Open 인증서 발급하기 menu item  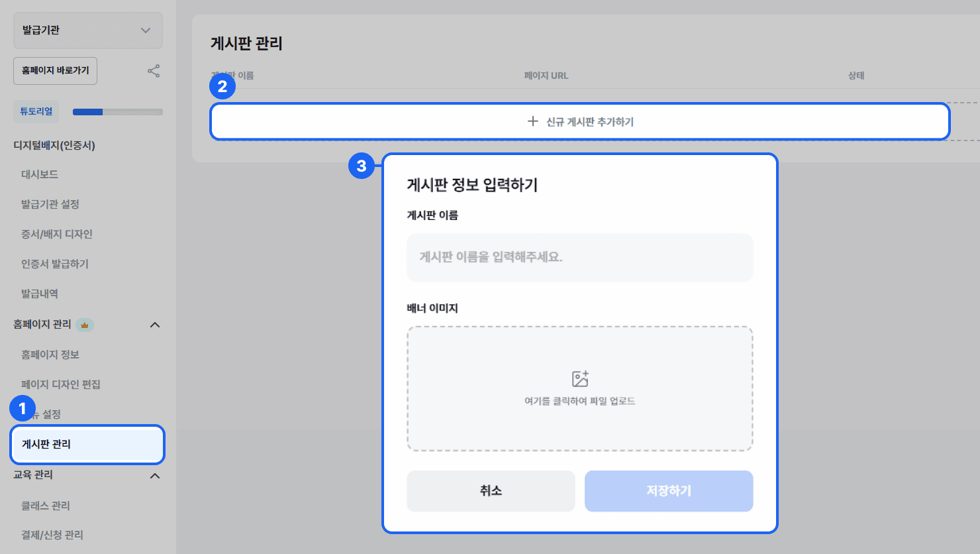[55, 264]
